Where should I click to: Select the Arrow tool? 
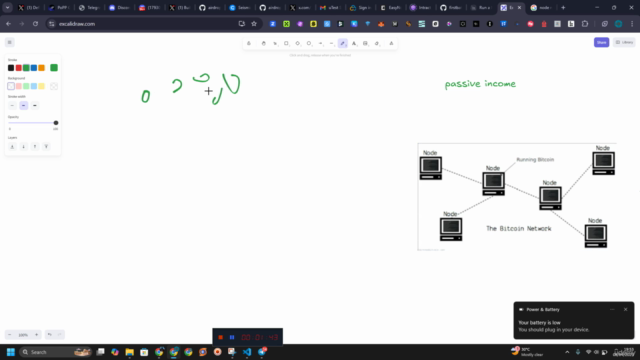[x=320, y=43]
